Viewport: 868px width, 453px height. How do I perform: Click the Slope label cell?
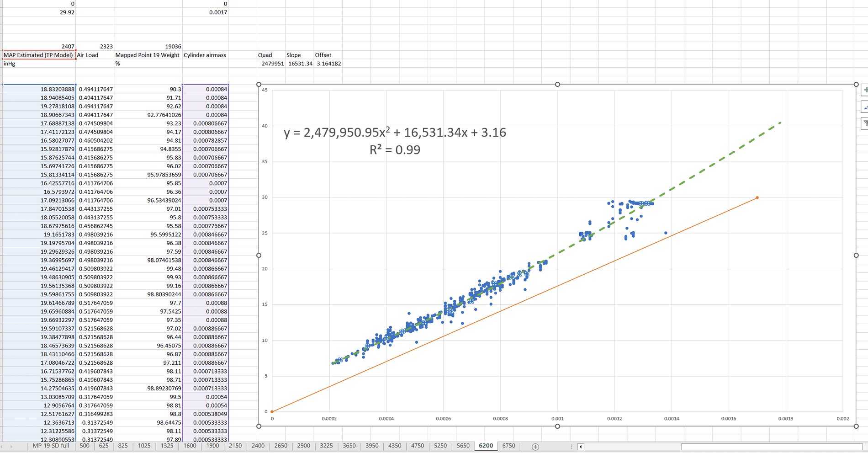click(299, 55)
